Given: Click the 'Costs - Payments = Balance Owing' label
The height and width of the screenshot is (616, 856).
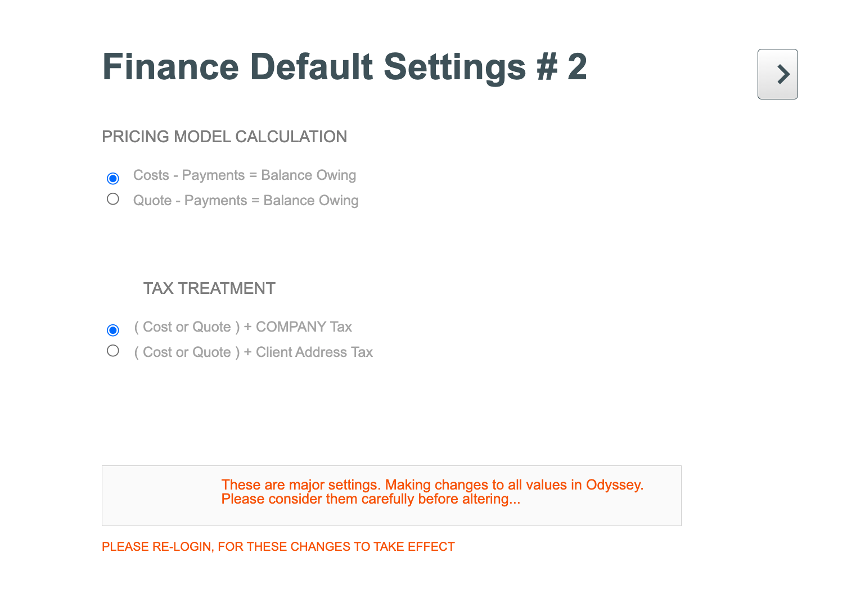Looking at the screenshot, I should 245,175.
